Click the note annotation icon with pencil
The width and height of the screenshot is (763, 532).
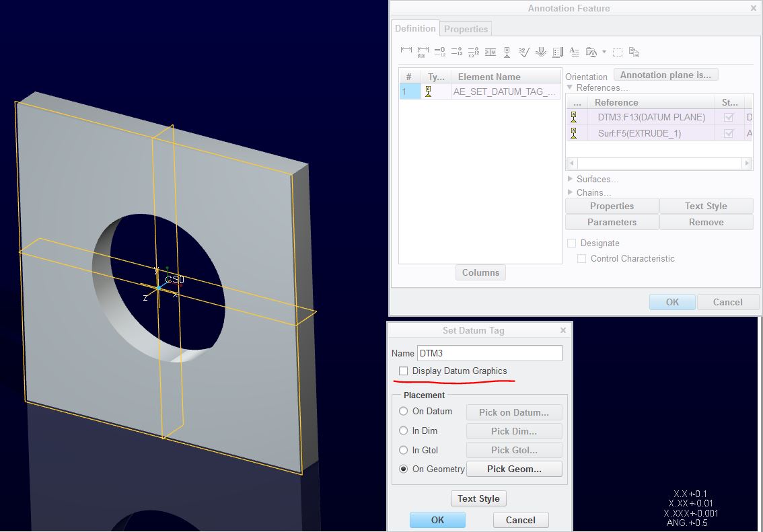[558, 52]
